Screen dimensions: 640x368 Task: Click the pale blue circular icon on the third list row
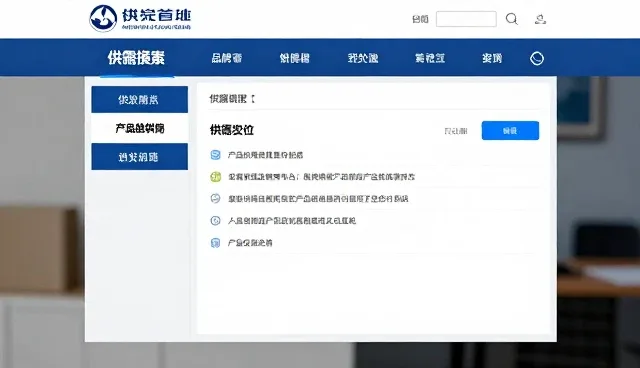(216, 199)
